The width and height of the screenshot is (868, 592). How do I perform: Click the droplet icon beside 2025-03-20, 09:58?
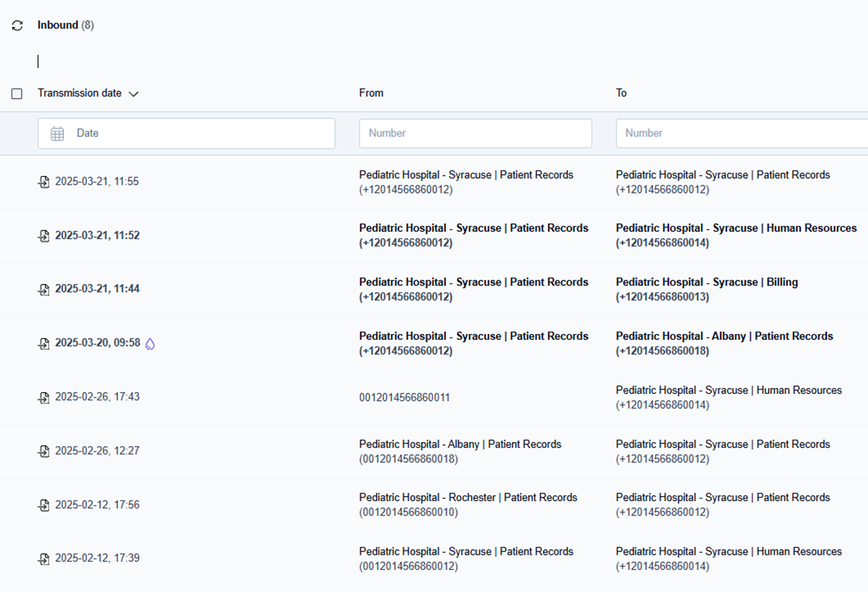point(150,344)
